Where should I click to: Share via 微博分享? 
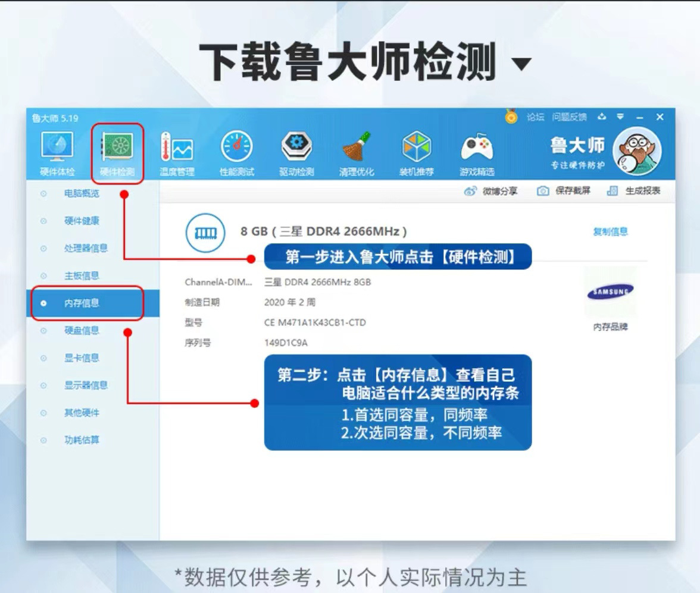tap(490, 191)
